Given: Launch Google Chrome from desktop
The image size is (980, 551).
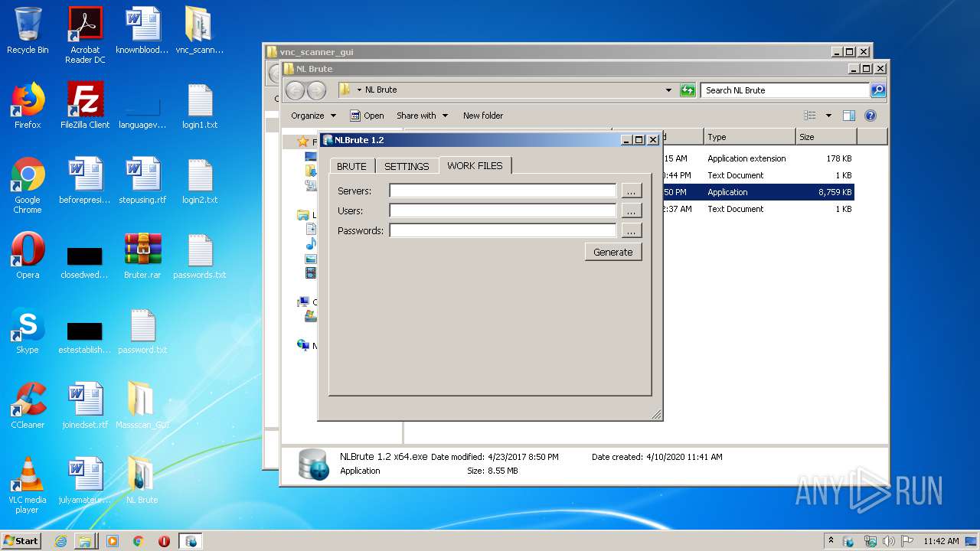Looking at the screenshot, I should (28, 185).
